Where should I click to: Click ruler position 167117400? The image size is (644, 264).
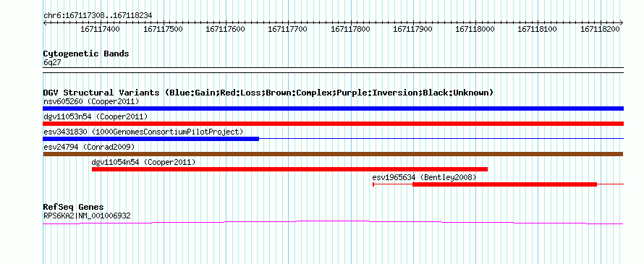100,29
